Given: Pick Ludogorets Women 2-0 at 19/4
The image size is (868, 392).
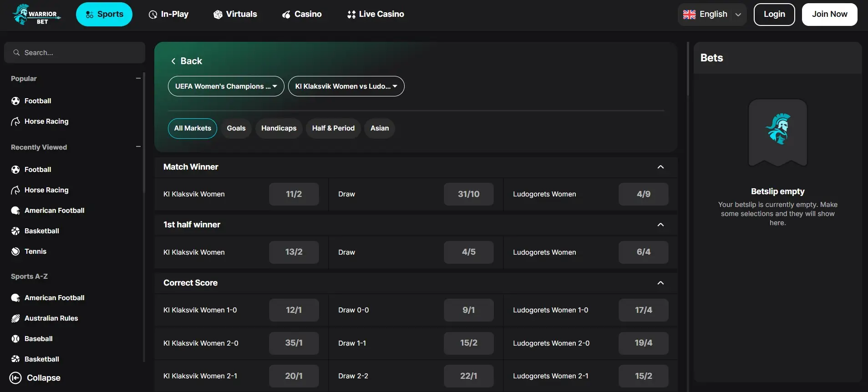Looking at the screenshot, I should [x=644, y=343].
